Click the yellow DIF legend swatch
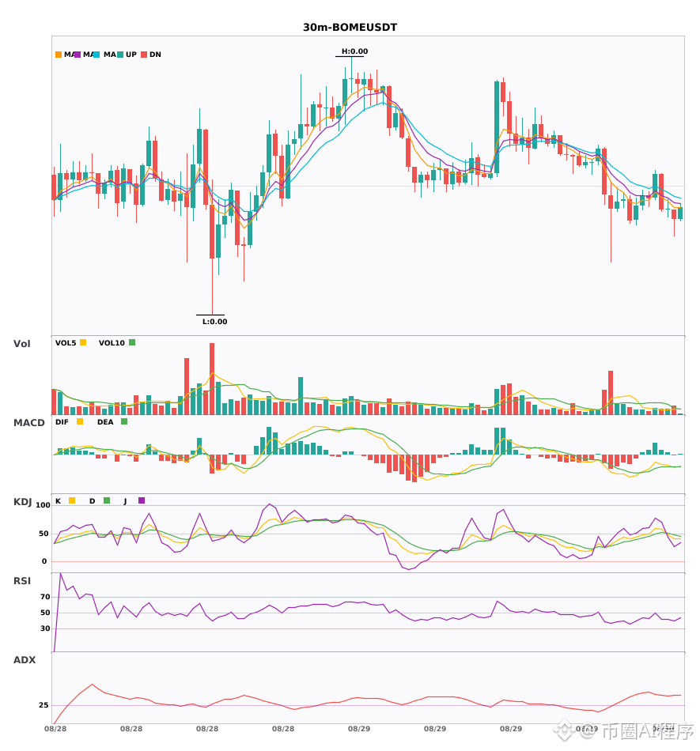 [x=80, y=421]
